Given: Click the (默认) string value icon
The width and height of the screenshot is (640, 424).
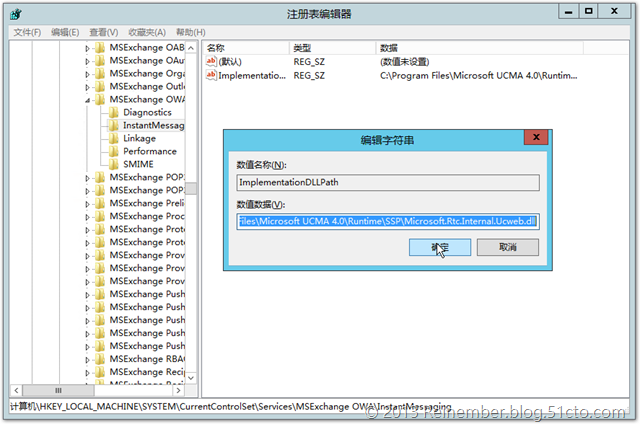Looking at the screenshot, I should coord(211,61).
